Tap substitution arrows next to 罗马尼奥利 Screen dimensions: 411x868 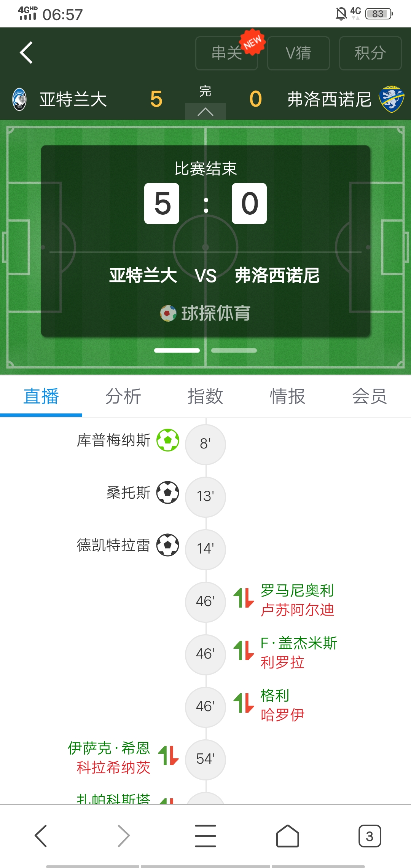[244, 598]
